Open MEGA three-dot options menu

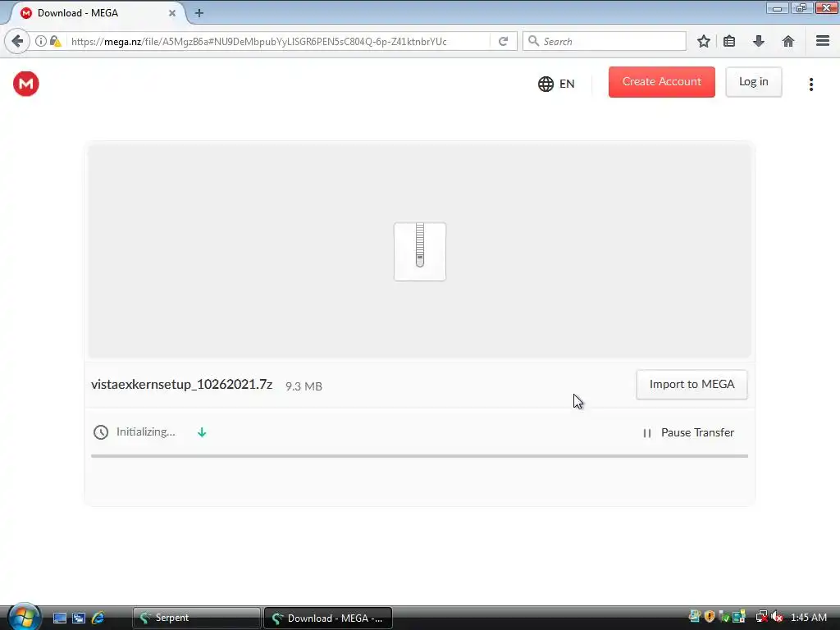(811, 84)
